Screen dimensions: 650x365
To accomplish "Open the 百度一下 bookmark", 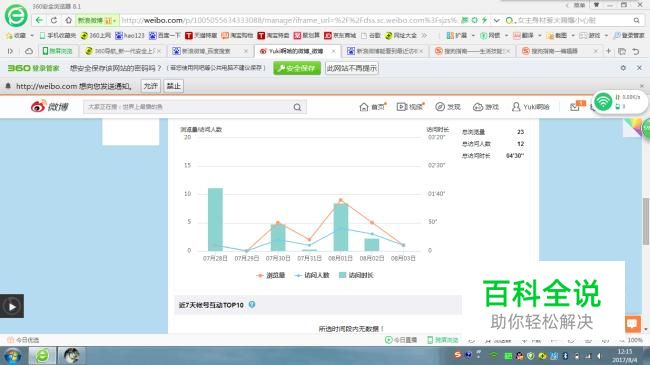I will click(x=165, y=36).
